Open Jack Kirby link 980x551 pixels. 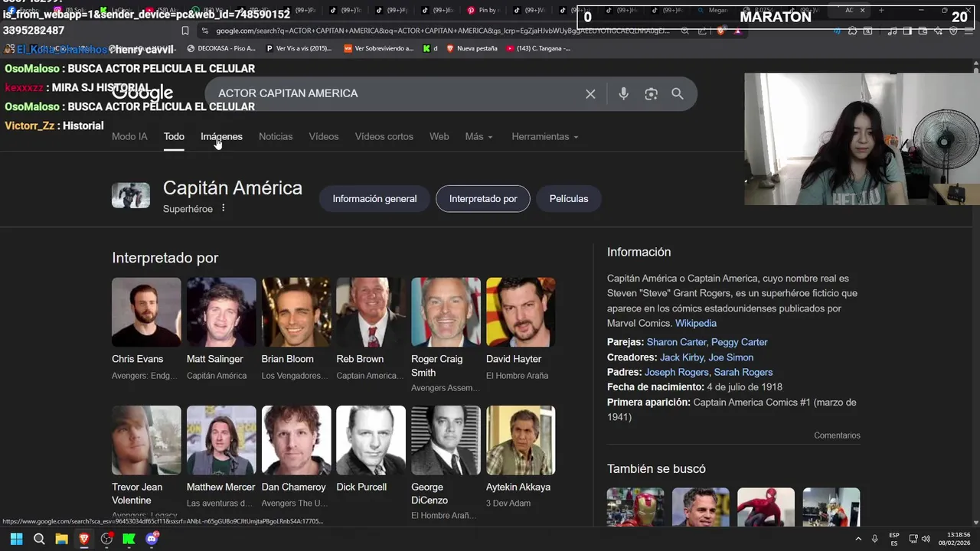[681, 357]
